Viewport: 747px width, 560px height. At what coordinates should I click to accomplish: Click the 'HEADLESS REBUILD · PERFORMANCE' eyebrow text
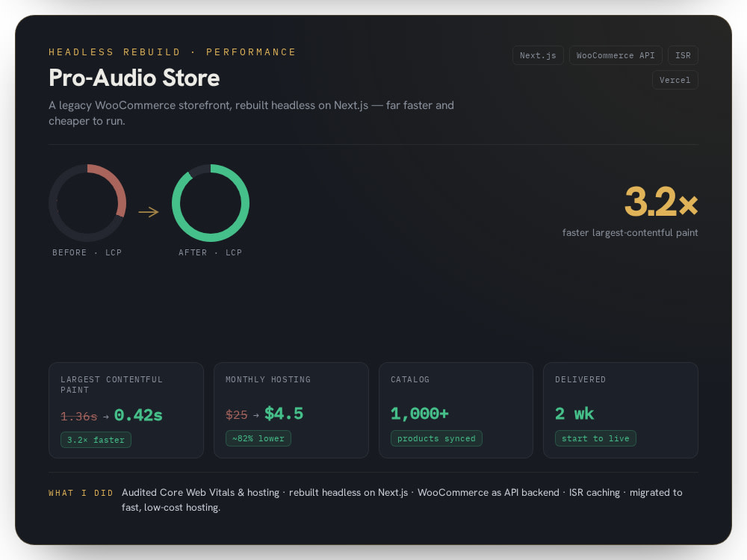coord(172,52)
